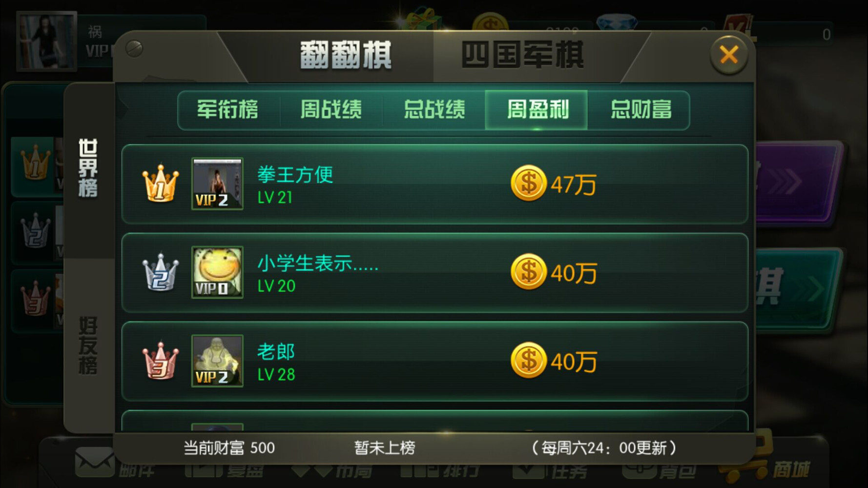Click the silver second-place crown icon
The width and height of the screenshot is (868, 488).
(x=160, y=272)
